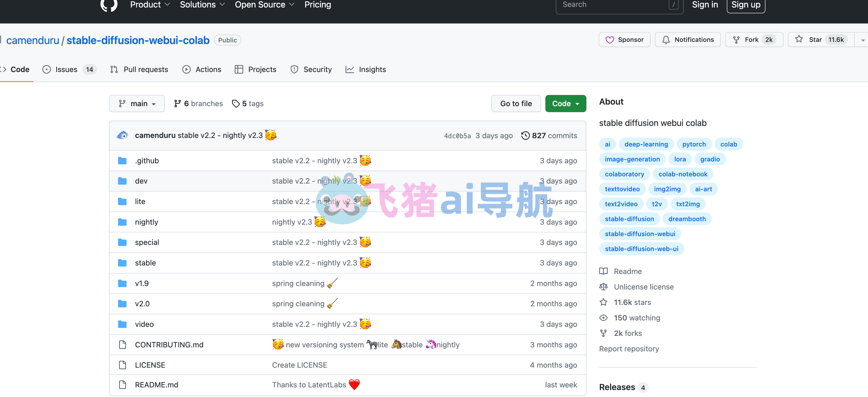Expand the Product menu
The height and width of the screenshot is (397, 868).
pos(150,5)
